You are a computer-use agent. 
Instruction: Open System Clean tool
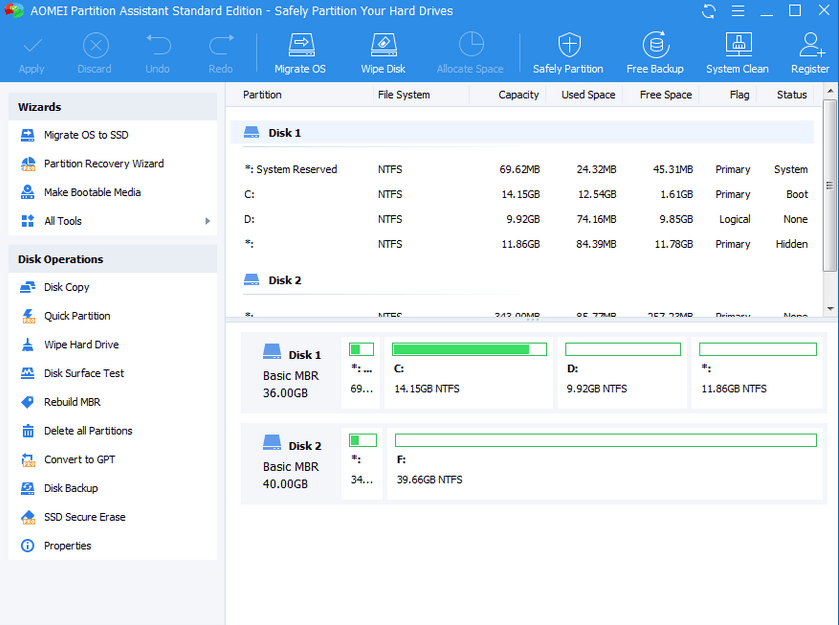point(737,53)
